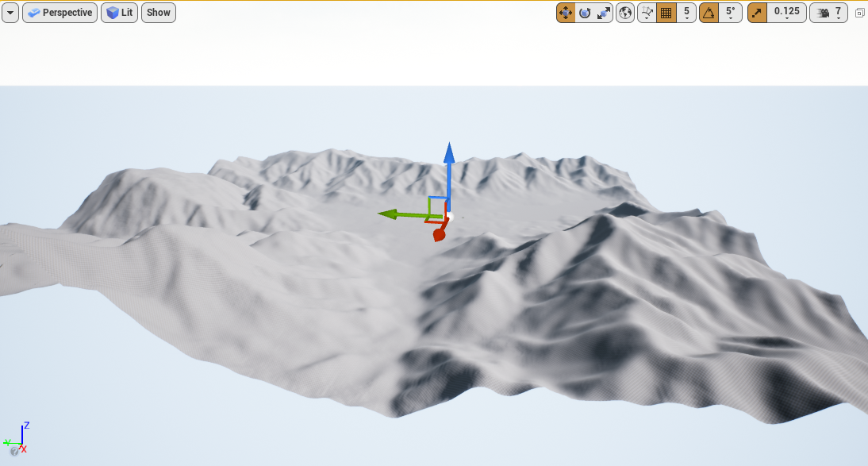This screenshot has width=868, height=466.
Task: Select the translate (move) transform tool
Action: (x=566, y=12)
